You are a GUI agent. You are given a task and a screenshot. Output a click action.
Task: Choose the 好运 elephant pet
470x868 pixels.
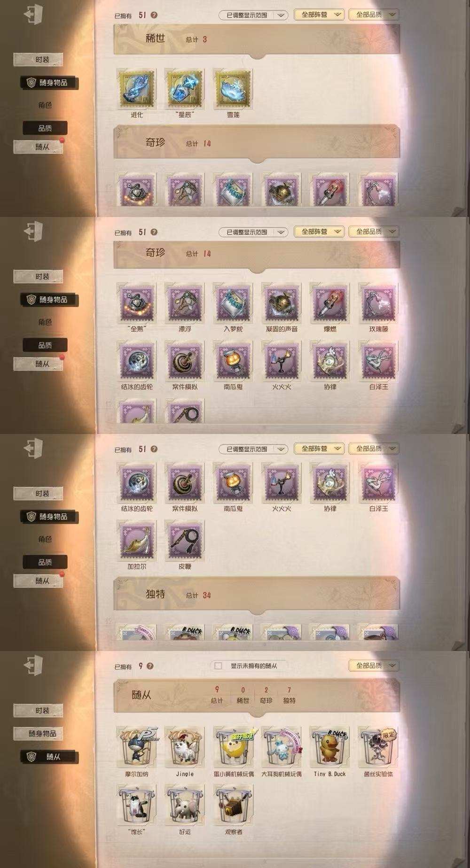pos(185,805)
